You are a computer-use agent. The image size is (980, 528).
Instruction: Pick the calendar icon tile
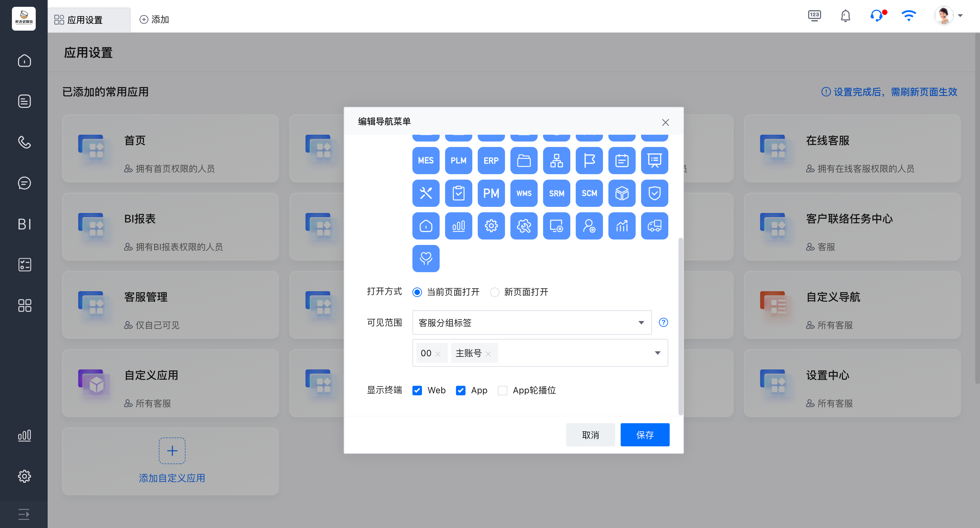tap(622, 161)
